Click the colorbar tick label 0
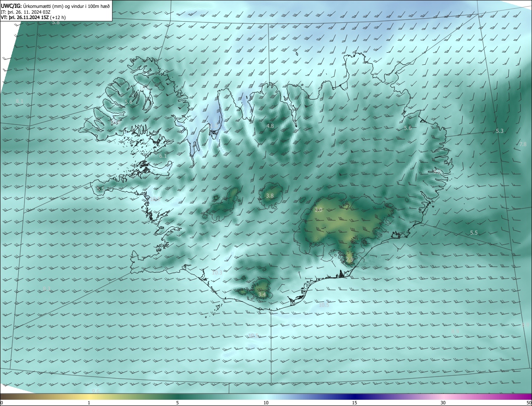This screenshot has width=532, height=406. click(2, 403)
